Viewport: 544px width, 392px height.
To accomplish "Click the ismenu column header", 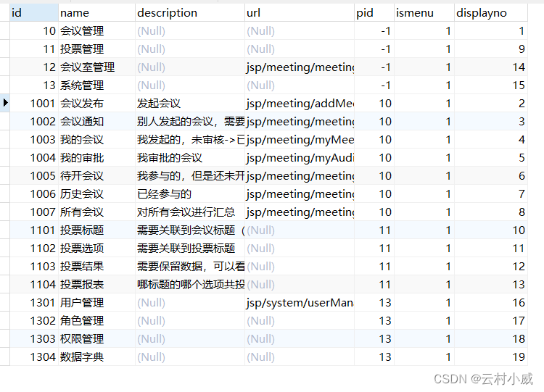I will pyautogui.click(x=424, y=13).
